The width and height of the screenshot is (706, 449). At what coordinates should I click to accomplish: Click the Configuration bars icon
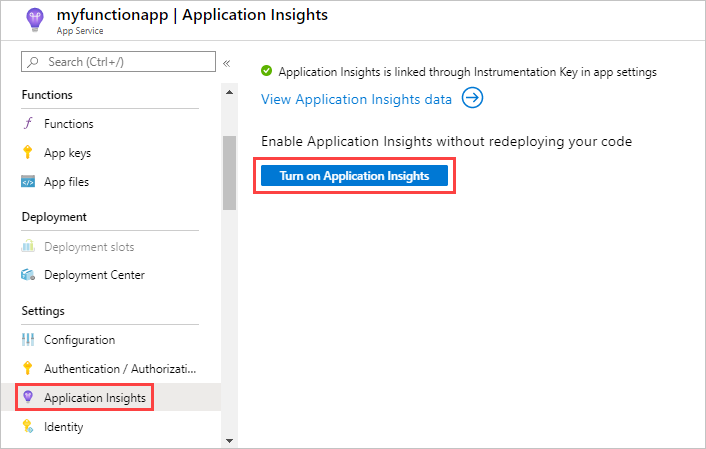coord(28,340)
